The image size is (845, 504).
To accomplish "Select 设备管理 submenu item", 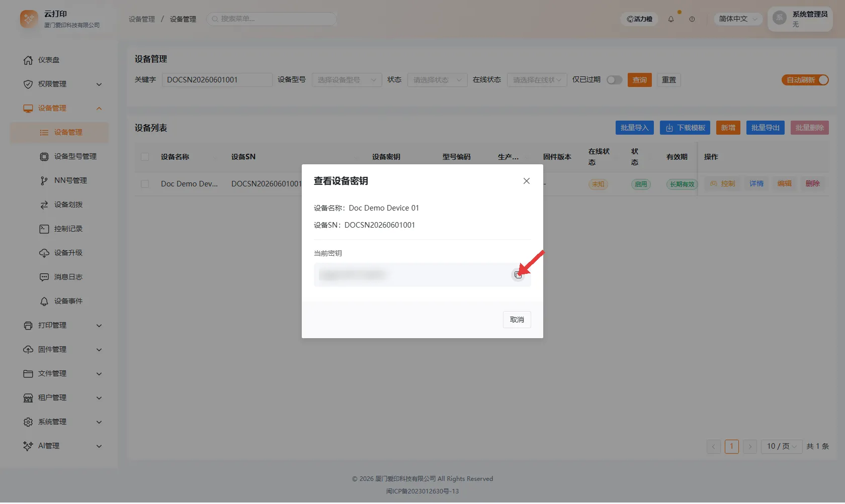I will (59, 132).
